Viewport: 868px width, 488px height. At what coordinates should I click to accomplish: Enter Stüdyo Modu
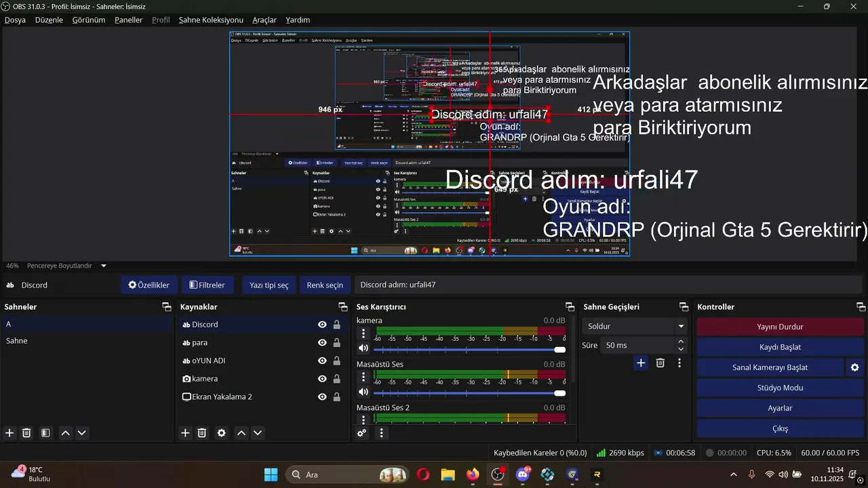pos(780,388)
